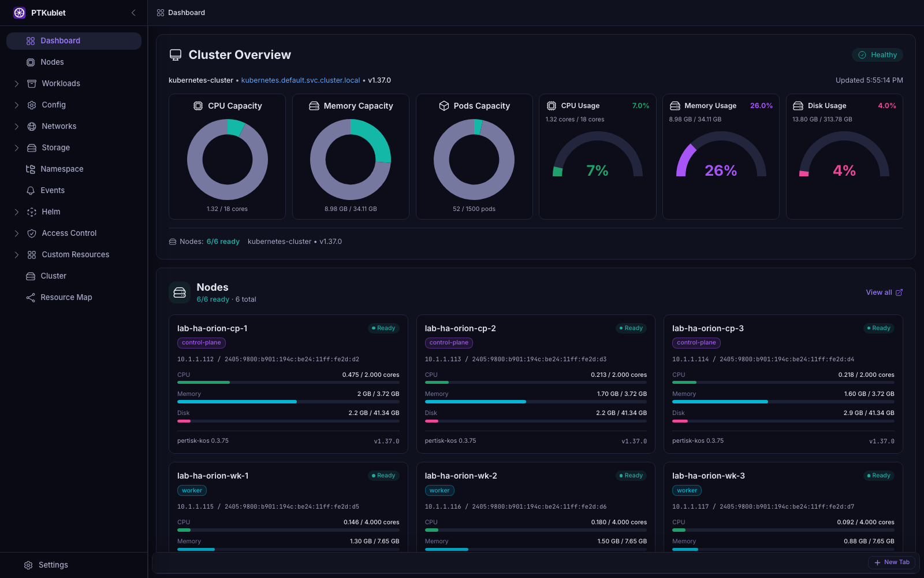
Task: Open the Cluster page
Action: click(74, 276)
